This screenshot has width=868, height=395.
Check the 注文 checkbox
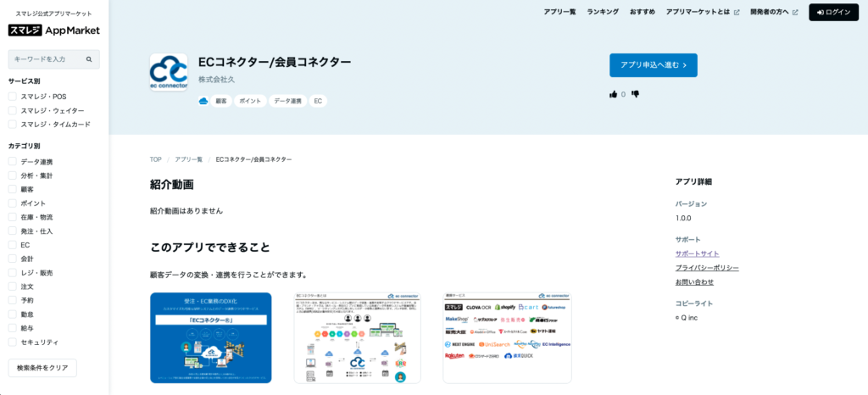(x=12, y=287)
